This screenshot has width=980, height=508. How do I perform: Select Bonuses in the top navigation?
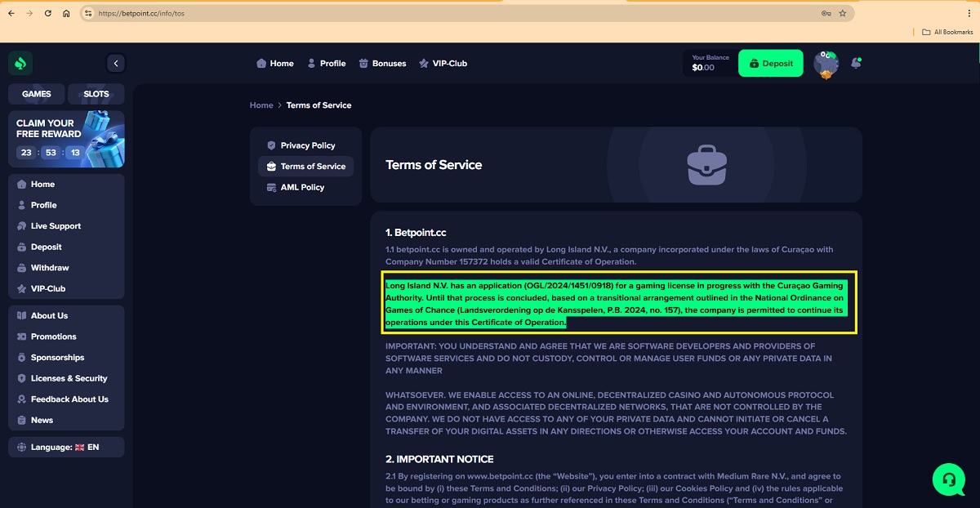click(382, 63)
